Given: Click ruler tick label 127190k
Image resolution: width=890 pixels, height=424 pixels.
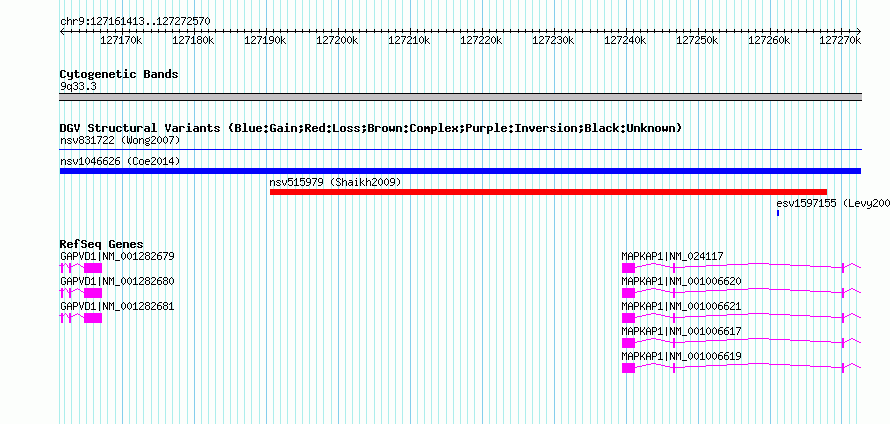Looking at the screenshot, I should coord(265,40).
